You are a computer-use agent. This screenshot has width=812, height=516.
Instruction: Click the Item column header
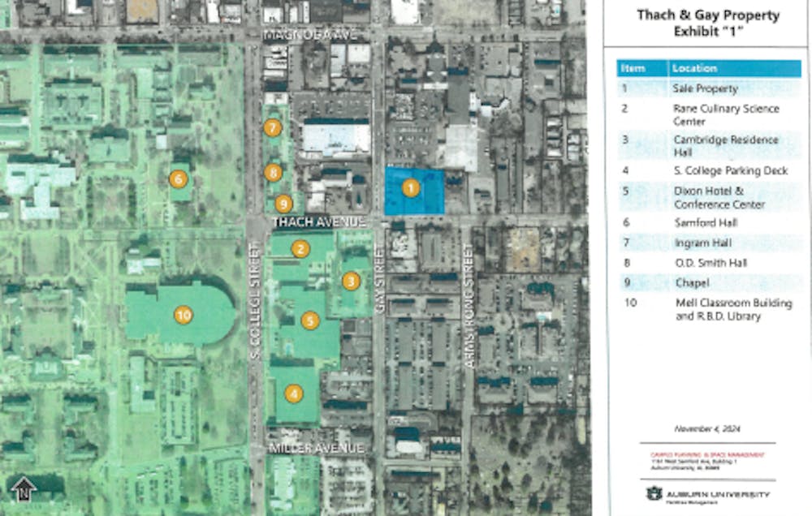633,69
